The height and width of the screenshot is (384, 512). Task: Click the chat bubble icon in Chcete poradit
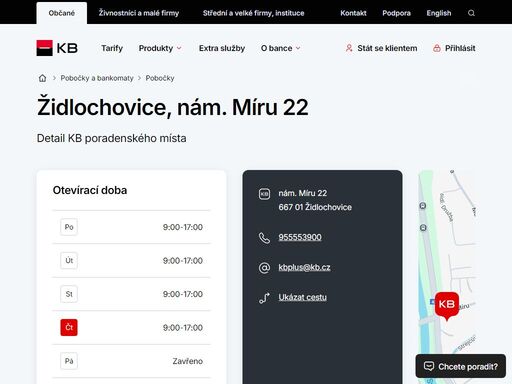pos(429,366)
